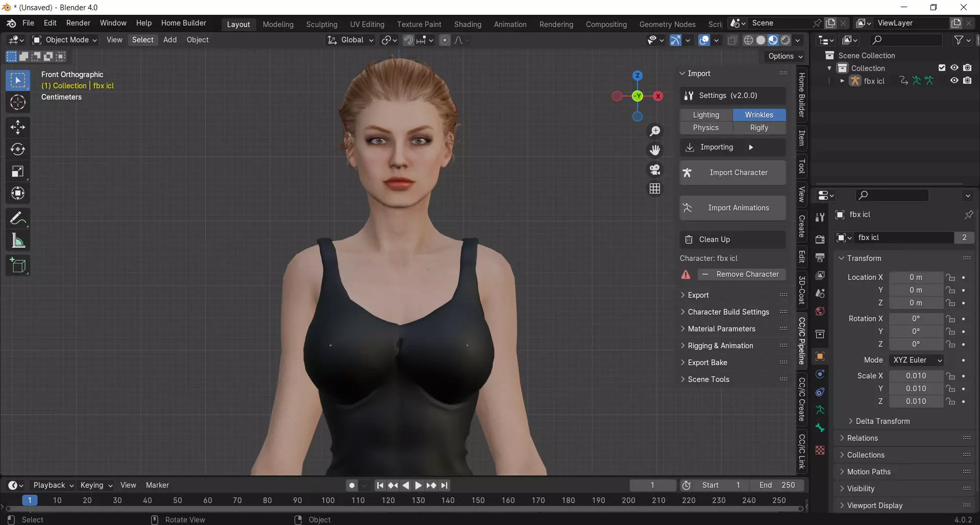
Task: Click the Add Cube tool icon
Action: coord(18,266)
